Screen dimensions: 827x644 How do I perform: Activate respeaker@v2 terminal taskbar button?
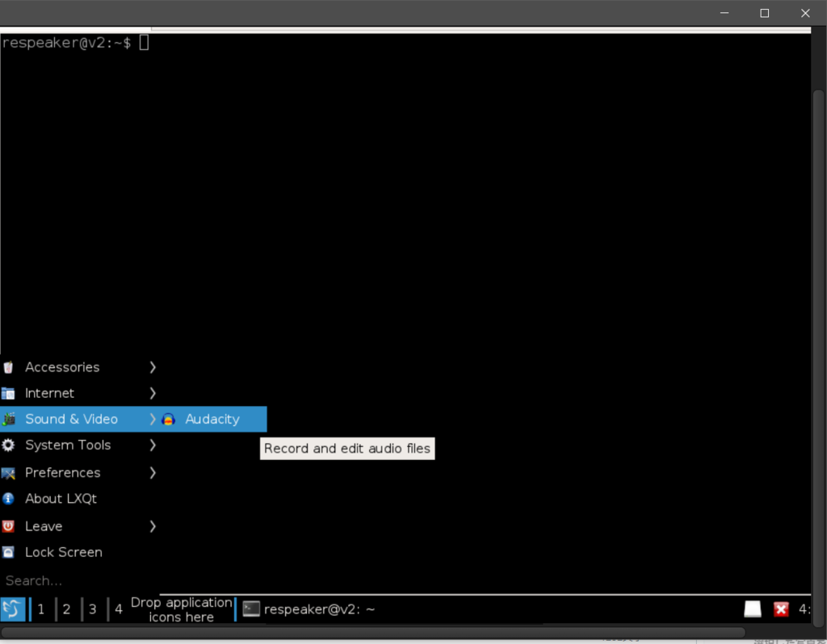tap(309, 609)
